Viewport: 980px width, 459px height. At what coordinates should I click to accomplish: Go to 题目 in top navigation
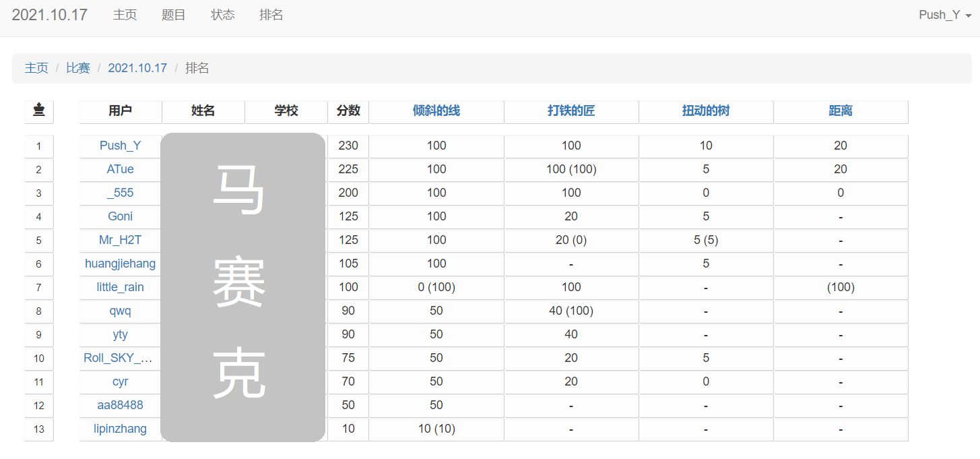click(173, 15)
